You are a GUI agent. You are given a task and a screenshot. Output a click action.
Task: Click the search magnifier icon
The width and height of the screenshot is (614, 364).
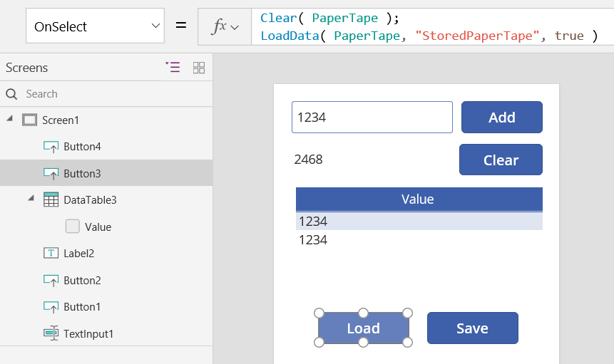pyautogui.click(x=11, y=94)
